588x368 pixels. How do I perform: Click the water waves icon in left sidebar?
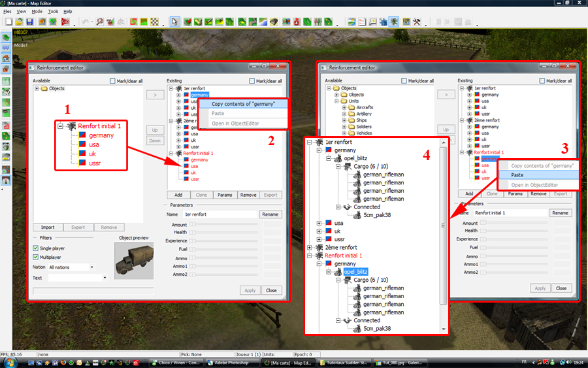point(6,48)
